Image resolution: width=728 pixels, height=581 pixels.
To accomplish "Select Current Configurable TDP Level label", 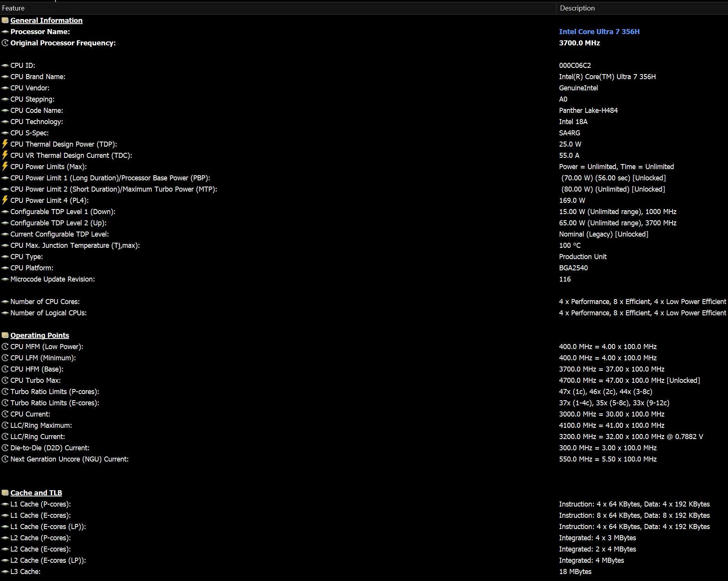I will click(x=59, y=234).
